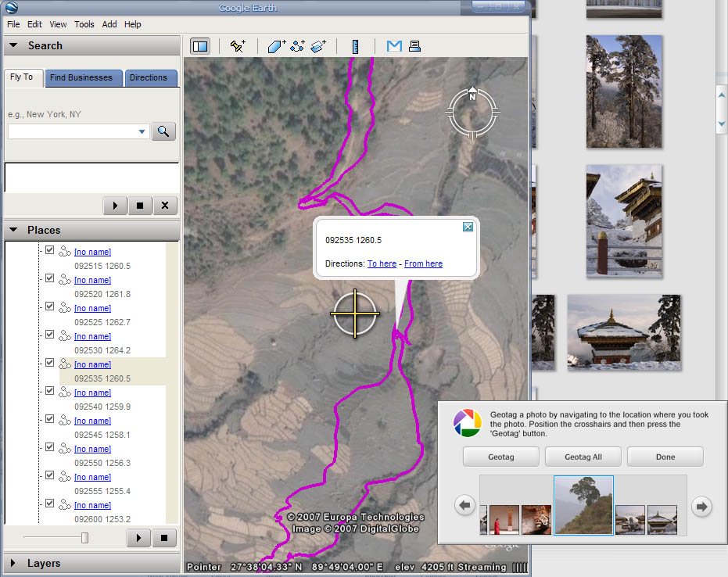Get directions To here link

coord(382,263)
